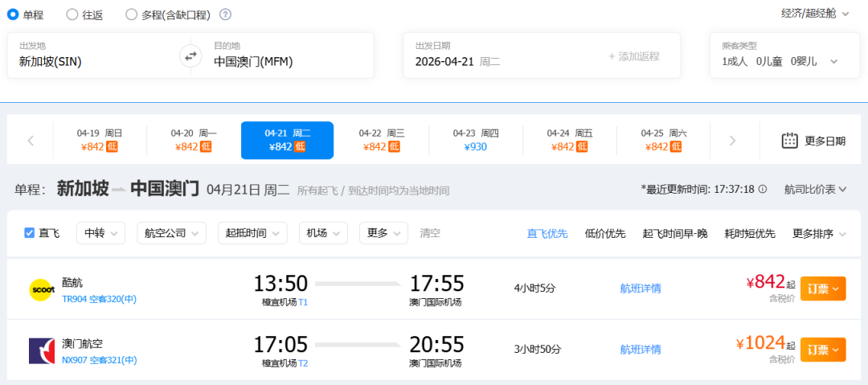
Task: Click 清空 to clear all filters
Action: pyautogui.click(x=430, y=233)
